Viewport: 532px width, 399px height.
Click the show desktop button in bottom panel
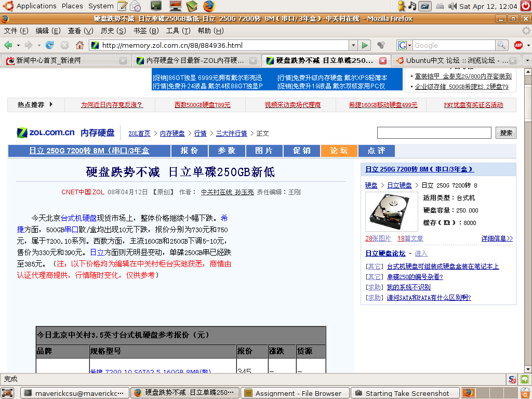click(7, 393)
